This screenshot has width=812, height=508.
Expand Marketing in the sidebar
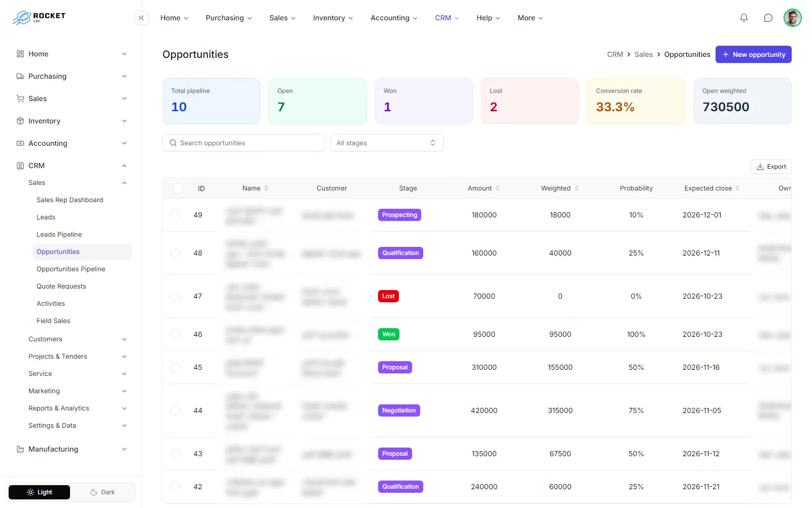77,391
